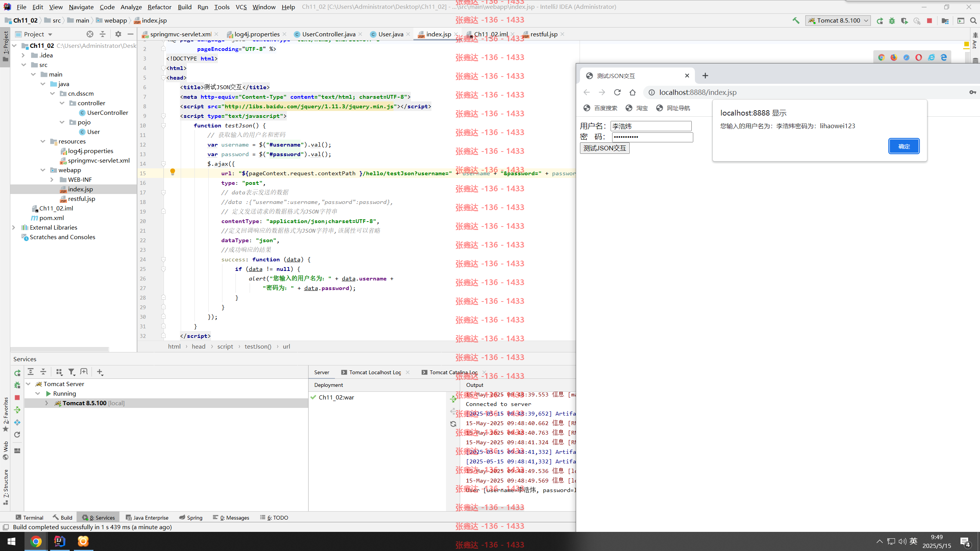Open the Terminal tool window
The width and height of the screenshot is (980, 551).
(29, 517)
